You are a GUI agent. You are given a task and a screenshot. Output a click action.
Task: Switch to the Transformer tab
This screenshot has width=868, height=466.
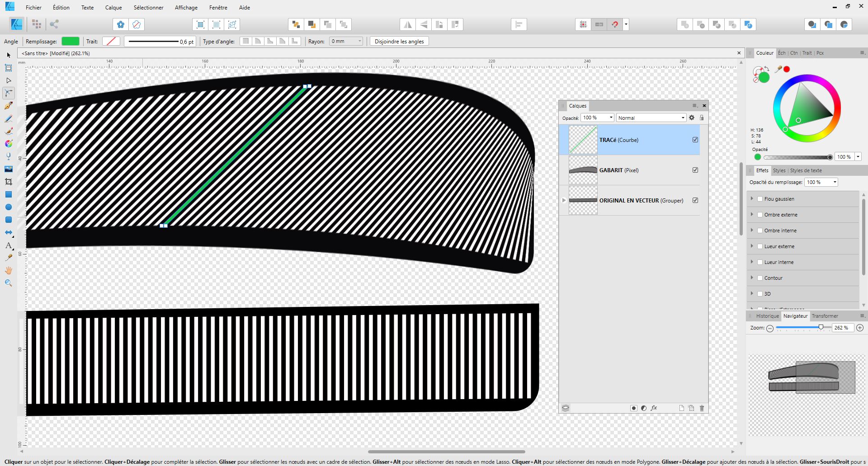pos(825,316)
